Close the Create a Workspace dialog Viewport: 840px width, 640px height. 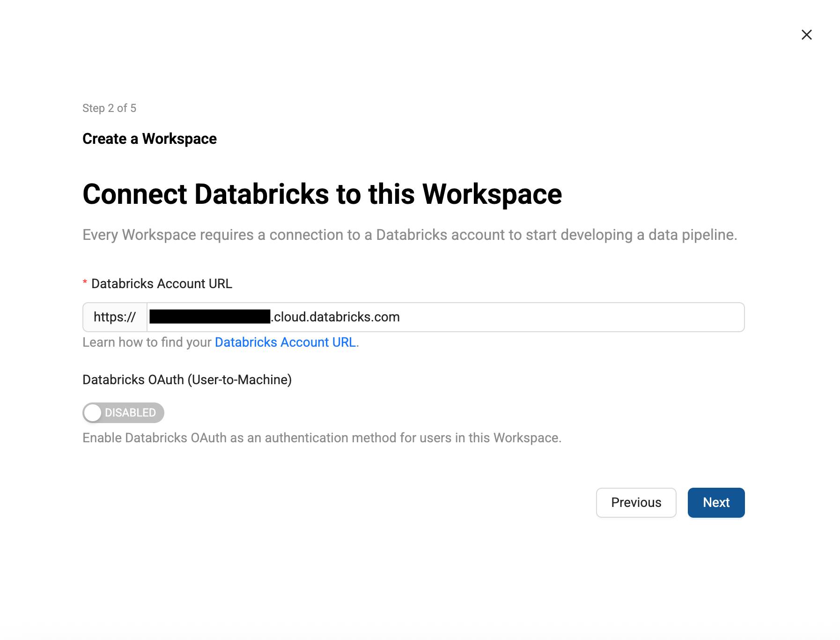tap(806, 35)
